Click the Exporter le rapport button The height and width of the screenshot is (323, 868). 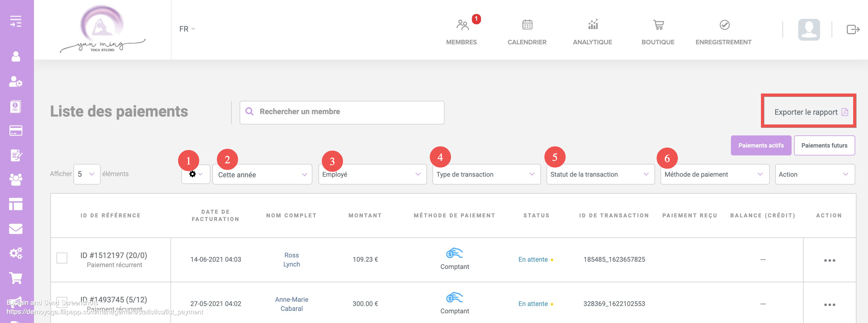point(808,112)
